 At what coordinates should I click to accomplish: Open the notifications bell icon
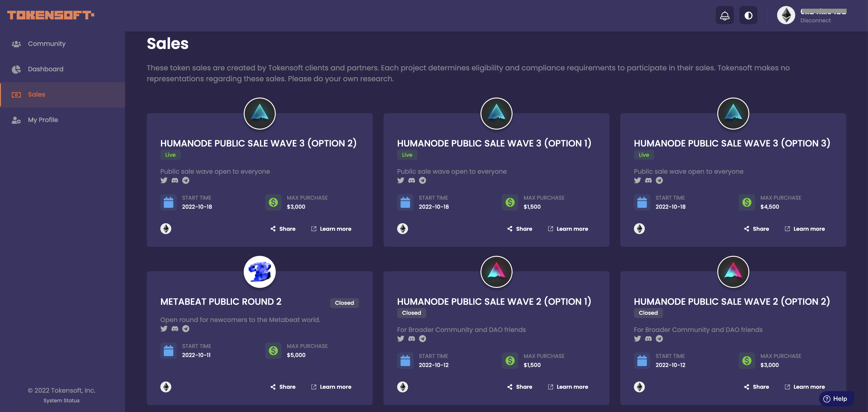point(725,15)
